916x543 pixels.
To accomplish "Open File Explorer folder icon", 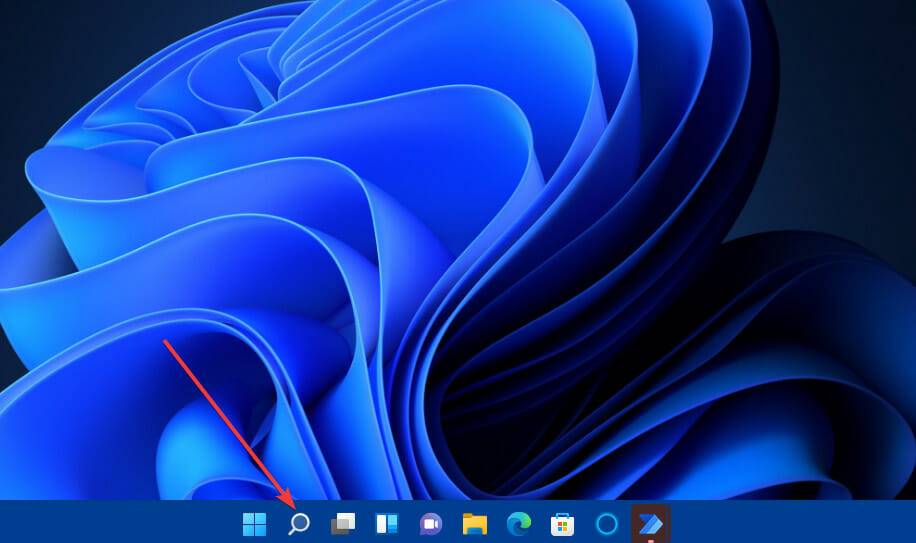I will click(x=475, y=524).
